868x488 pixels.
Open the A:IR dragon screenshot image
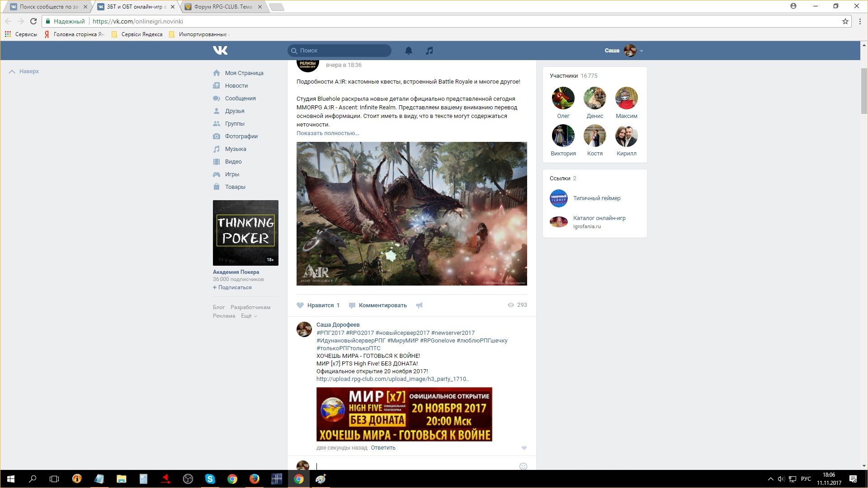tap(412, 214)
